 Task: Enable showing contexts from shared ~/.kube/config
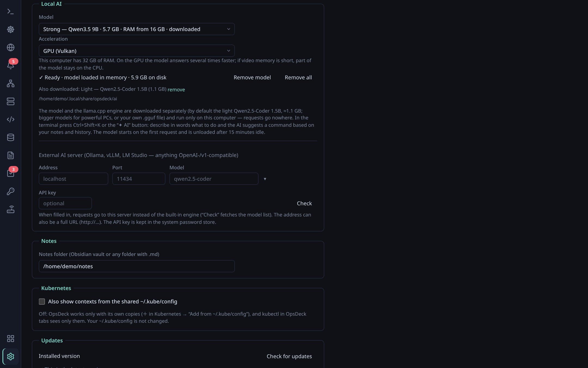tap(42, 301)
